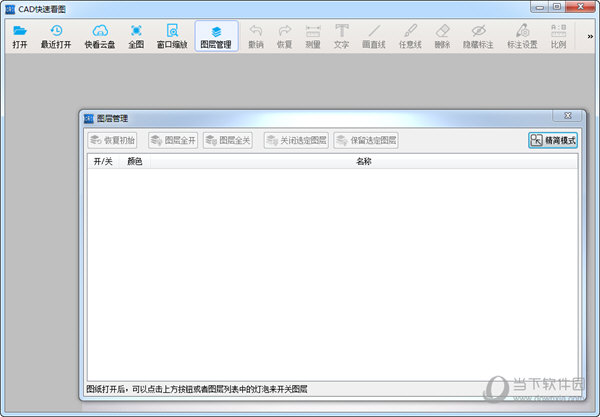Image resolution: width=600 pixels, height=417 pixels.
Task: Close the 图层管理 dialog
Action: point(568,116)
